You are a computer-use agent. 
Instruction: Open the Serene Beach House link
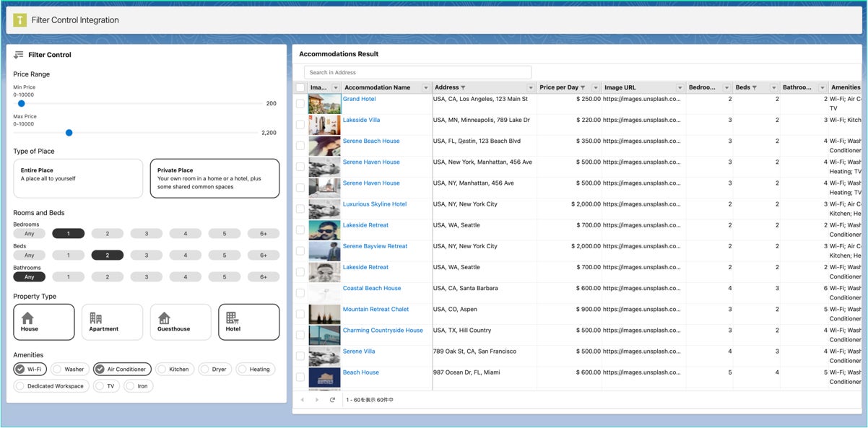(371, 141)
